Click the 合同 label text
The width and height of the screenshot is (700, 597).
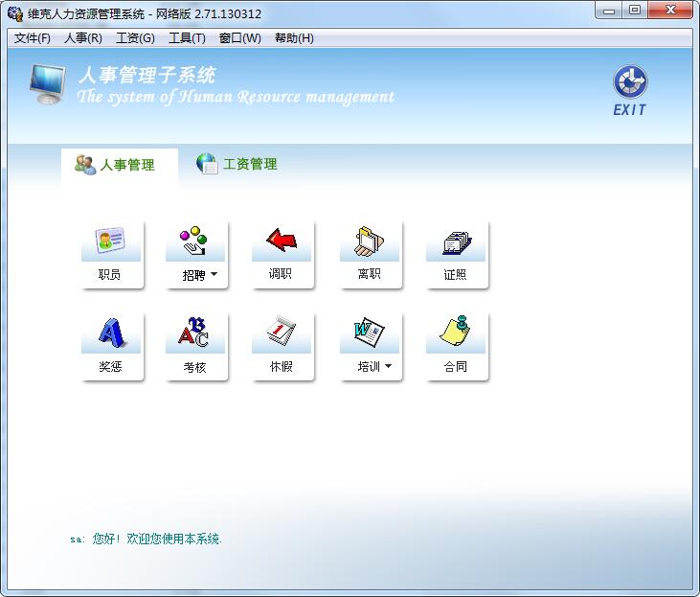click(x=456, y=366)
